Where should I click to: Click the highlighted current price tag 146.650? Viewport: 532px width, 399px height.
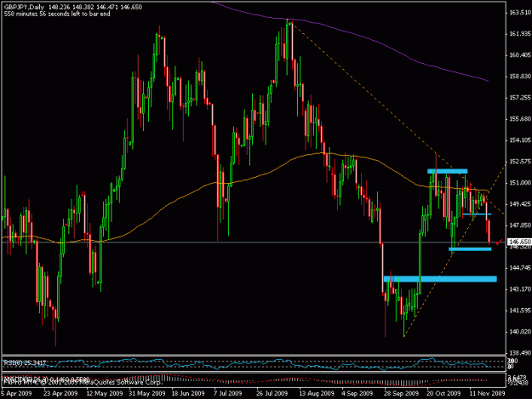[x=519, y=242]
